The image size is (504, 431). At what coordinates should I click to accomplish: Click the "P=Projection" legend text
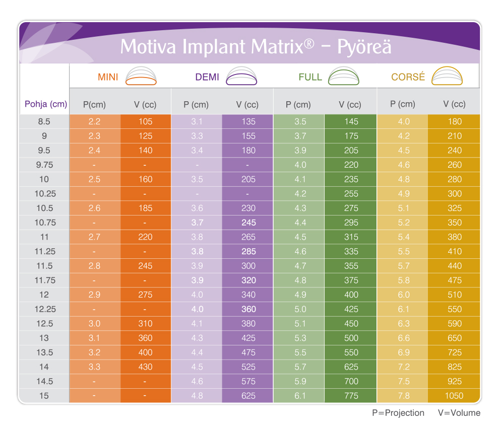point(398,413)
